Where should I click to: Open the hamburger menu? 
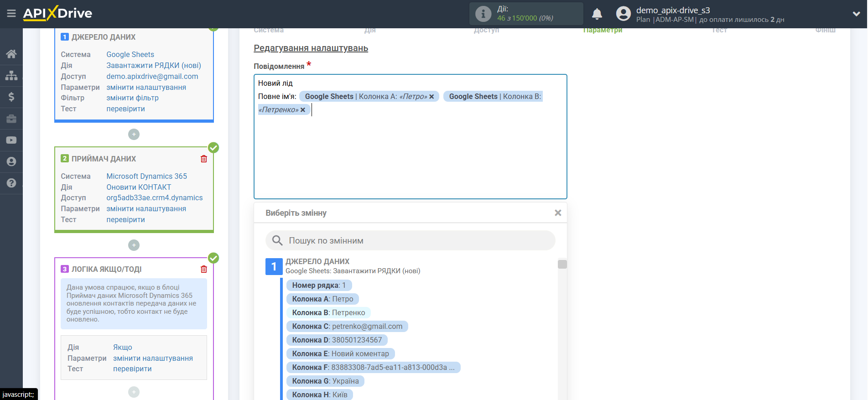pos(11,14)
